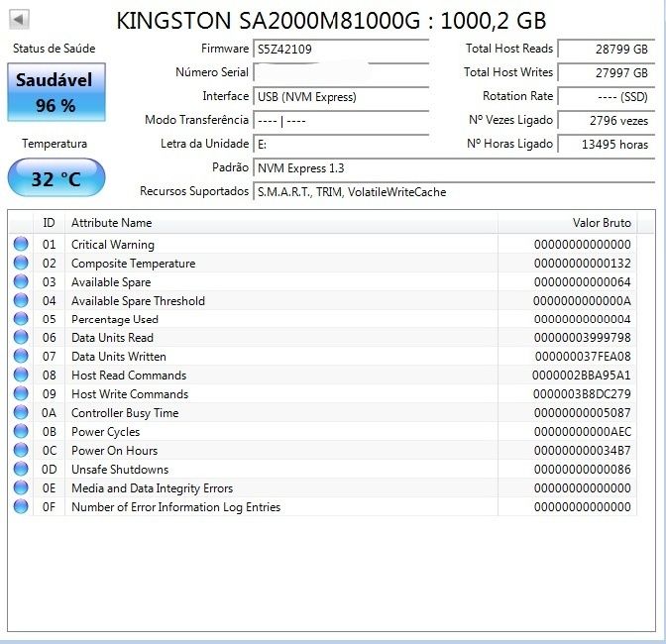Screen dimensions: 666x644
Task: Click raw value 000000037FEA08
Action: tap(583, 356)
